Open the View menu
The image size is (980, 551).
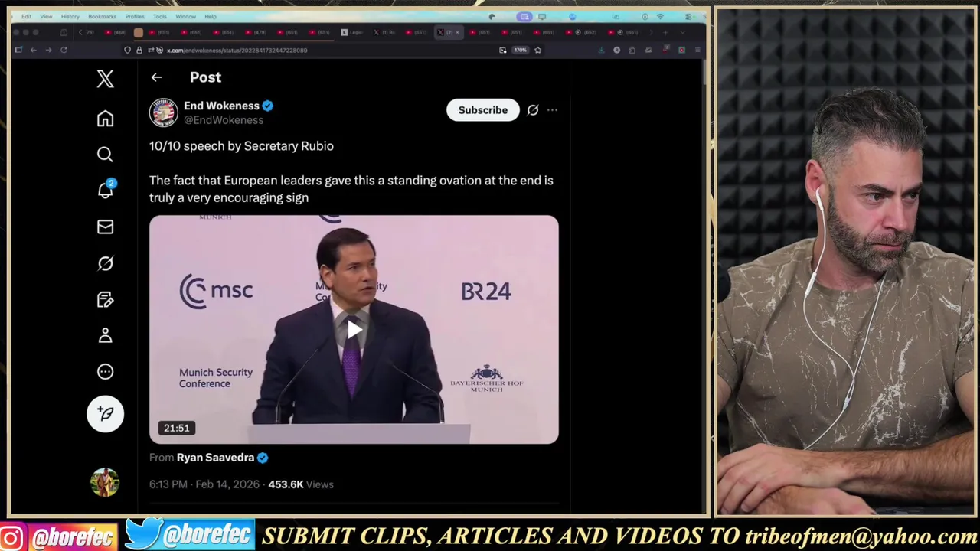46,16
